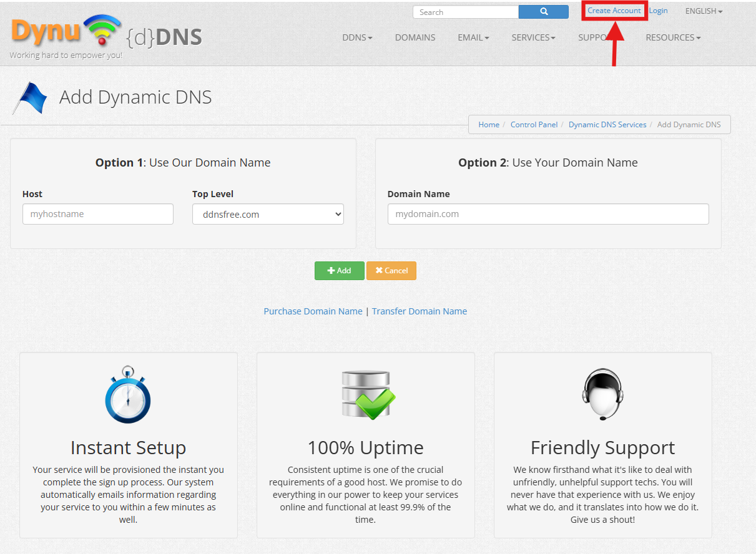Click Control Panel in the breadcrumb

[534, 125]
